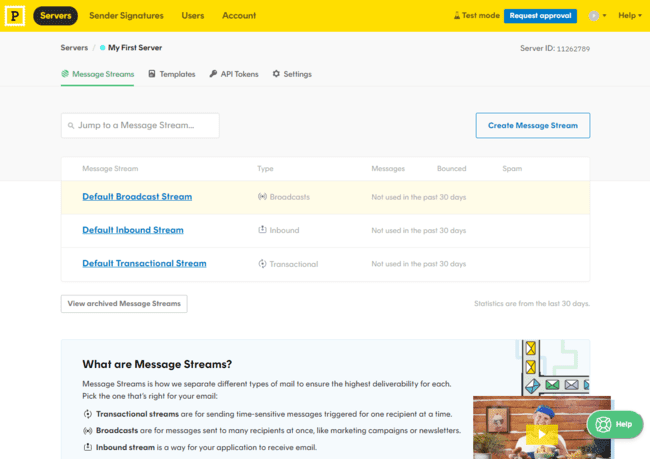Expand the Help menu
This screenshot has width=650, height=459.
coord(629,16)
